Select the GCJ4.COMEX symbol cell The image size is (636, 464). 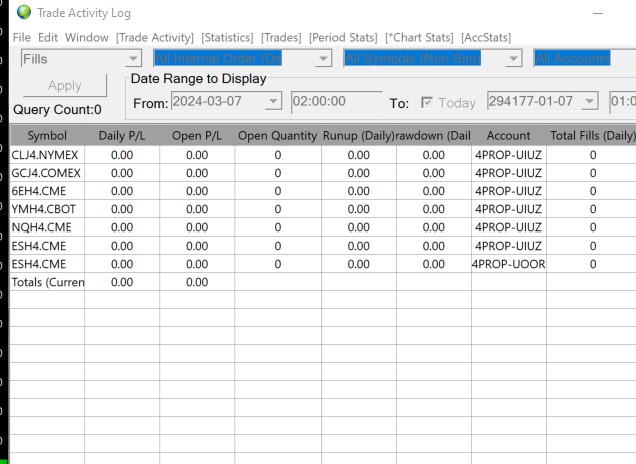pos(47,173)
